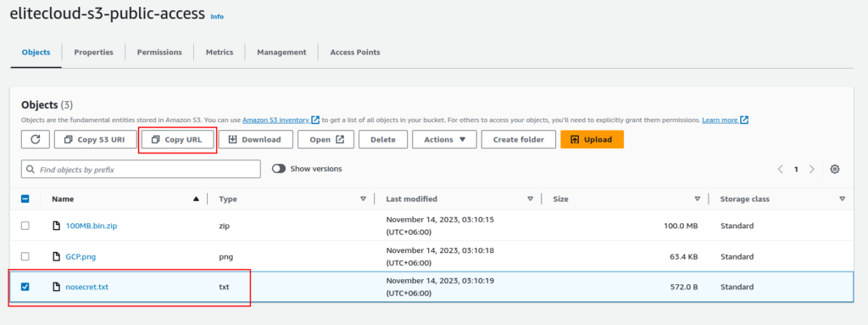
Task: Go to next page arrow
Action: point(811,169)
